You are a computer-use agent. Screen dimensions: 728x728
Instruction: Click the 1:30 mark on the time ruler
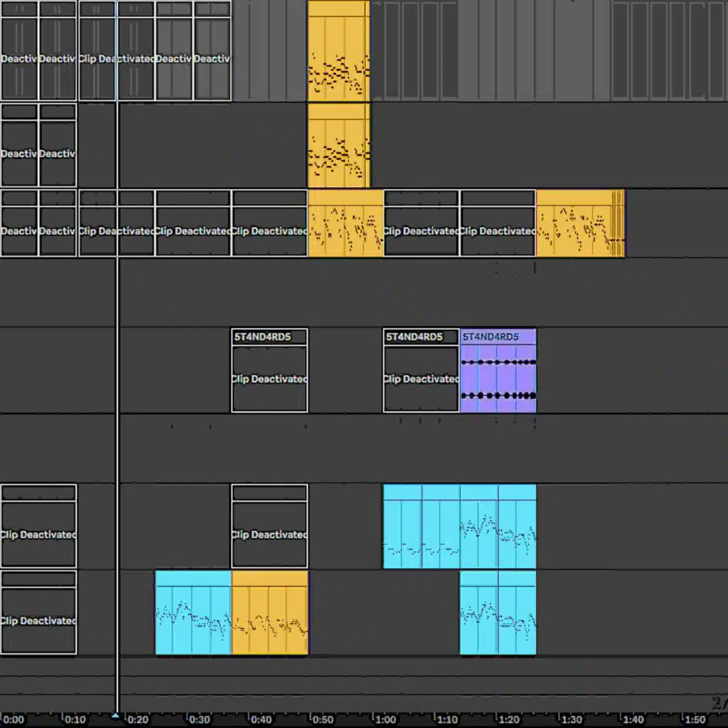point(572,719)
